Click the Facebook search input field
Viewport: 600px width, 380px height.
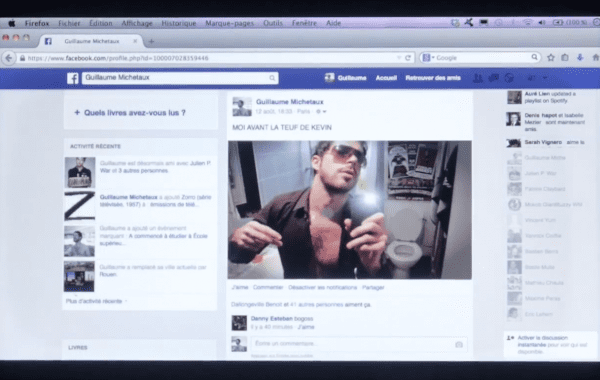click(180, 78)
